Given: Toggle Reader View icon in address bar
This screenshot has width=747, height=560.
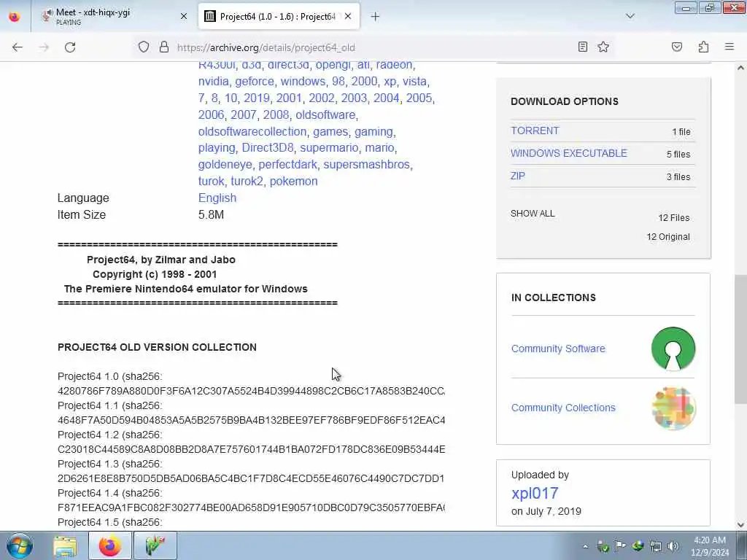Looking at the screenshot, I should click(x=582, y=47).
